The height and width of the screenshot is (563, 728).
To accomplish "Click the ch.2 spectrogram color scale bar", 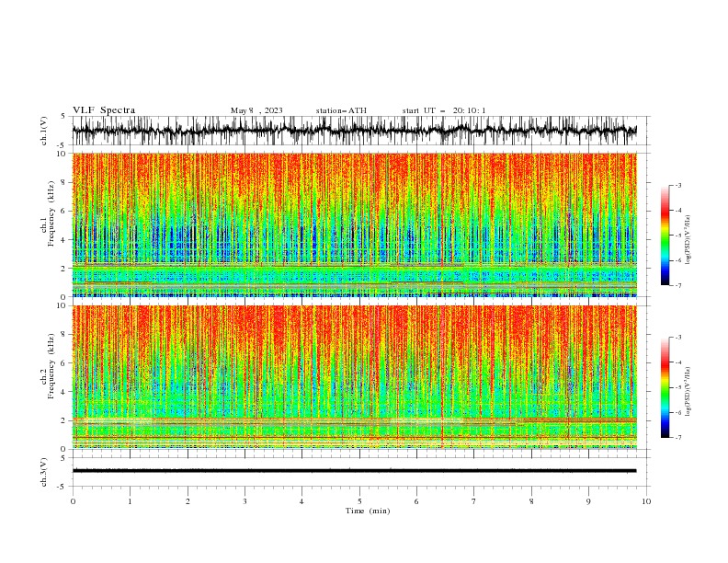I will pos(665,387).
